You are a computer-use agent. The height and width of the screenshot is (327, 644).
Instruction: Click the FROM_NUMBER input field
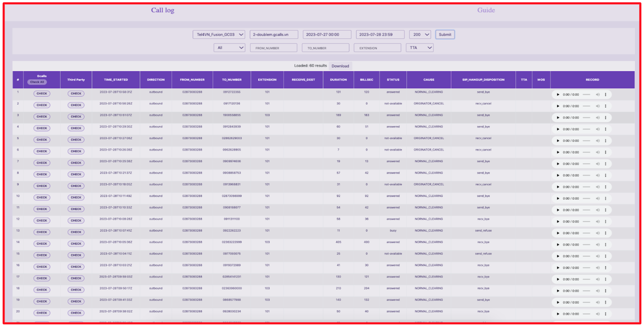click(x=274, y=48)
